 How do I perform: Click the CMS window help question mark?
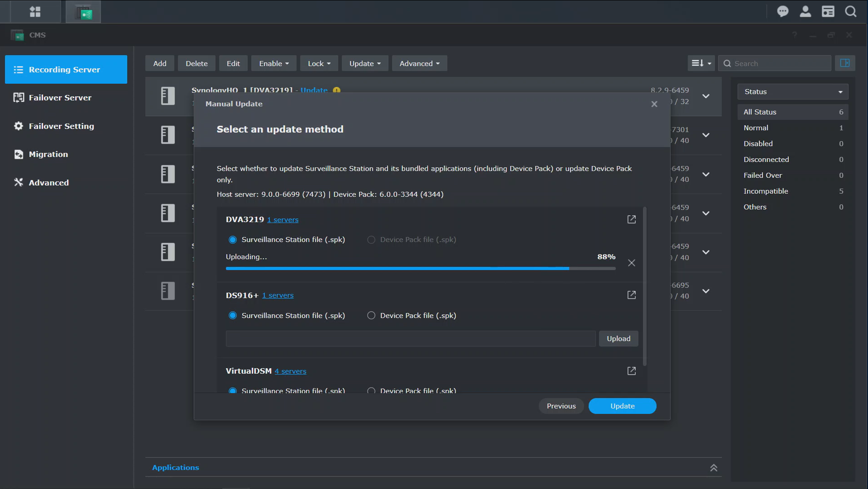(794, 35)
